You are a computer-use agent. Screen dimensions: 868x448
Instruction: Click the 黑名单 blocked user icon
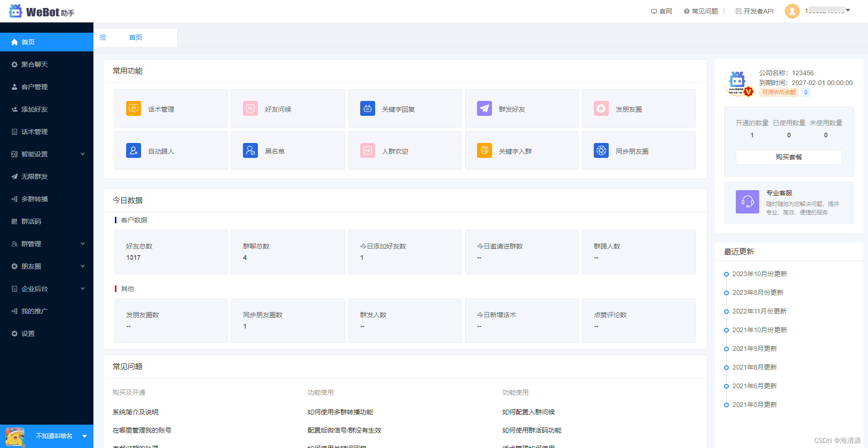point(250,150)
